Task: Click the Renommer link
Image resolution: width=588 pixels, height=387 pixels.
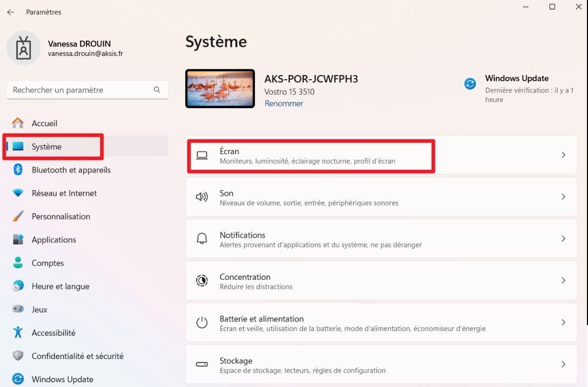Action: pyautogui.click(x=284, y=103)
